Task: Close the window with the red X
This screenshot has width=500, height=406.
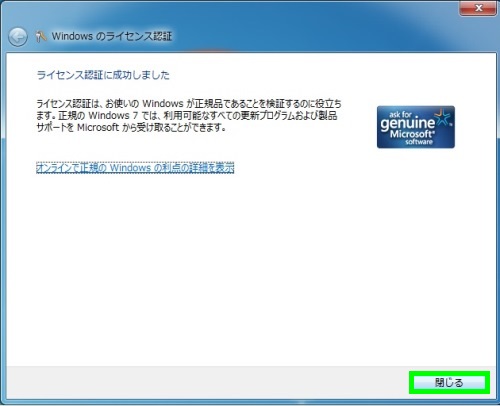Action: point(478,8)
